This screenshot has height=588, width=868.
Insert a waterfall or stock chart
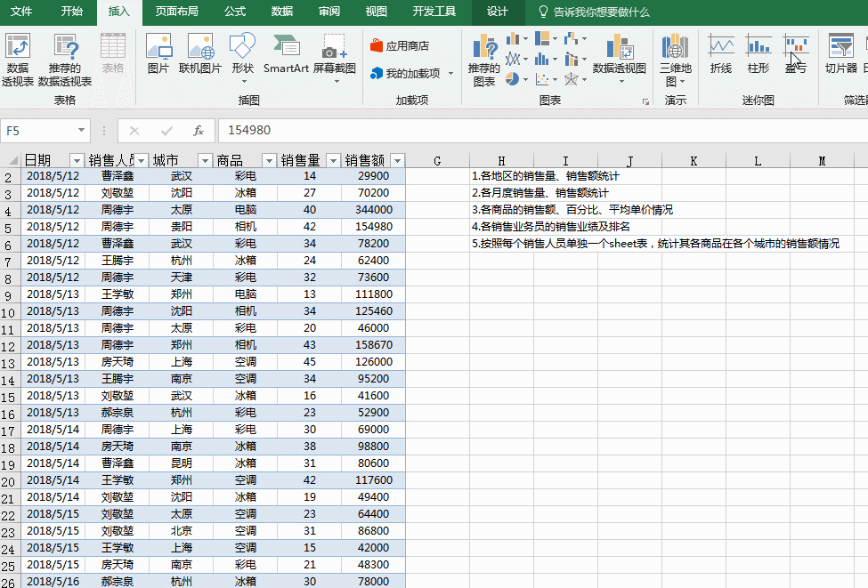pyautogui.click(x=576, y=39)
